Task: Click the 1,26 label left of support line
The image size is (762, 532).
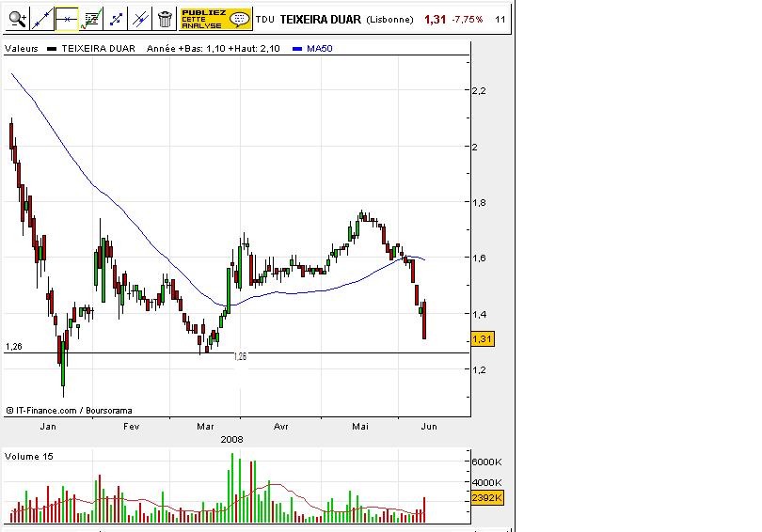Action: tap(13, 347)
